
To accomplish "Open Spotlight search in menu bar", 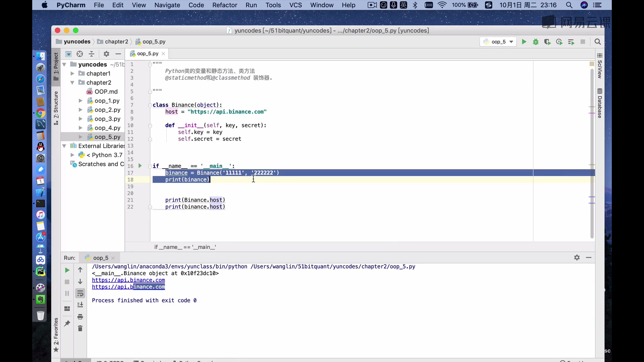I will [x=569, y=5].
